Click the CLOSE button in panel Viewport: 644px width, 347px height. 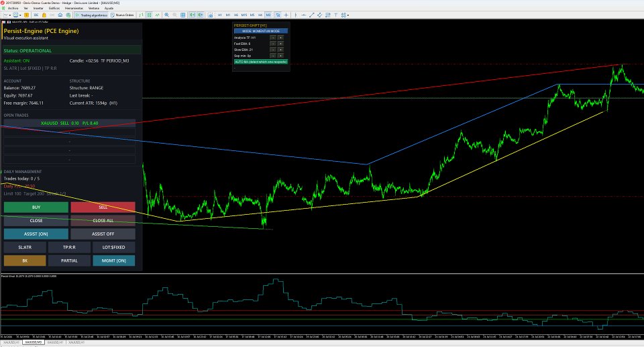tap(36, 220)
